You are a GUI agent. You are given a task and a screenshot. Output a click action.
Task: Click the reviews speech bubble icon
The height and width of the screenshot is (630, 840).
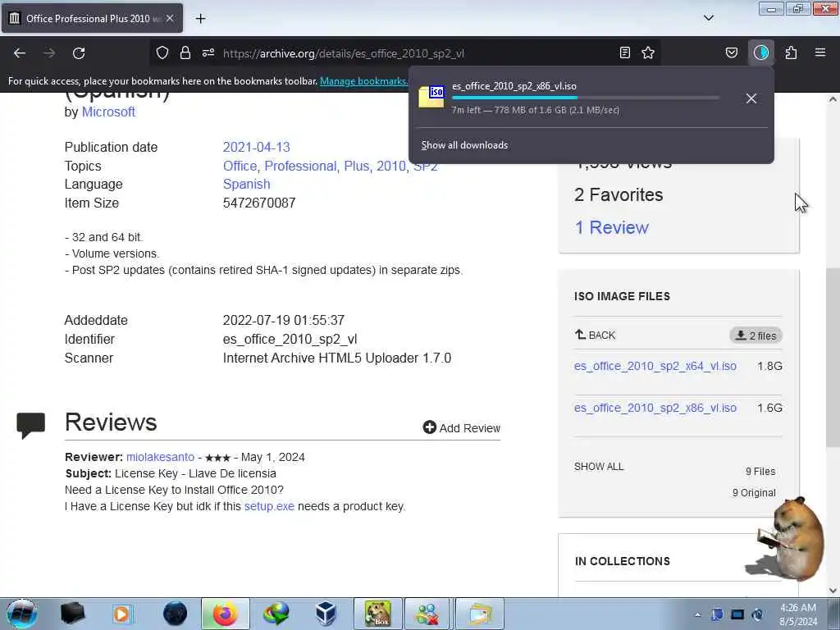click(x=30, y=426)
